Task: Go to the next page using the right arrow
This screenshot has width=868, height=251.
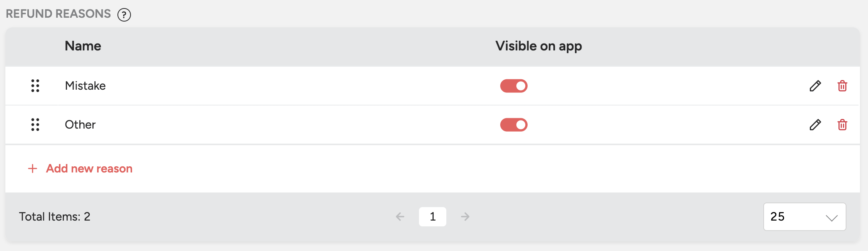Action: pyautogui.click(x=465, y=217)
